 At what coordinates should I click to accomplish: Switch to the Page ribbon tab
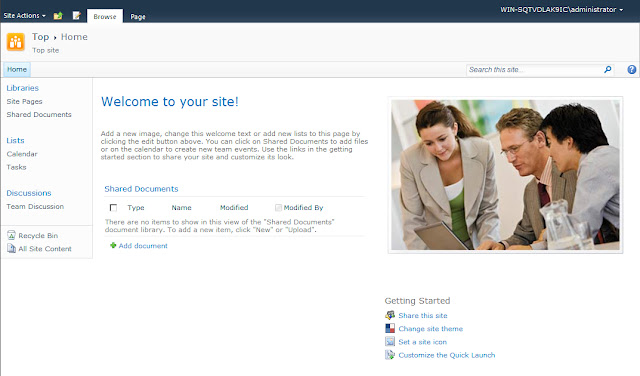(138, 17)
